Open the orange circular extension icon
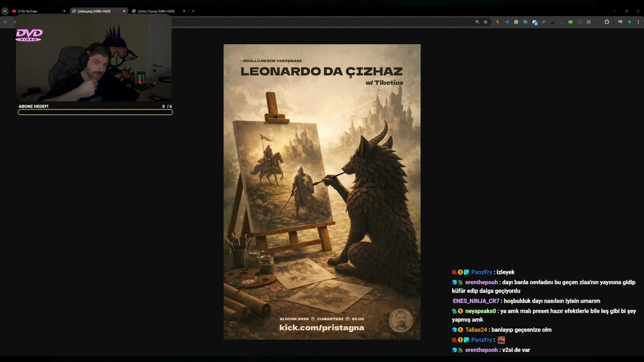Image resolution: width=644 pixels, height=362 pixels. [x=498, y=22]
